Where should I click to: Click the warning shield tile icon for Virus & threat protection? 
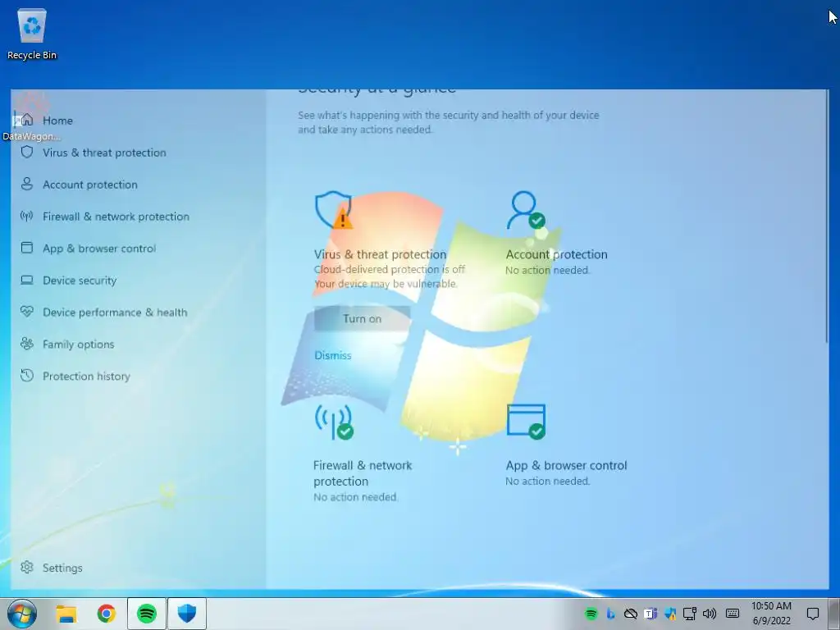(x=334, y=210)
